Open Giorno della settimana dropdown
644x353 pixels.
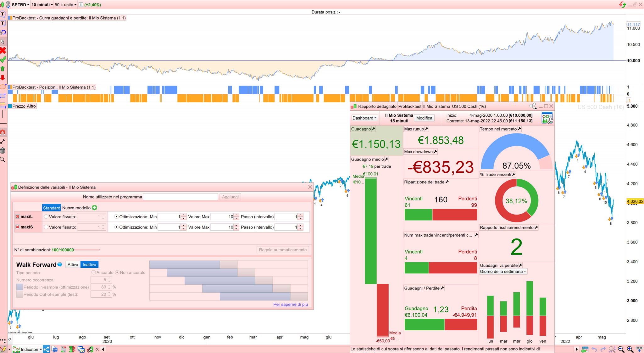click(503, 272)
